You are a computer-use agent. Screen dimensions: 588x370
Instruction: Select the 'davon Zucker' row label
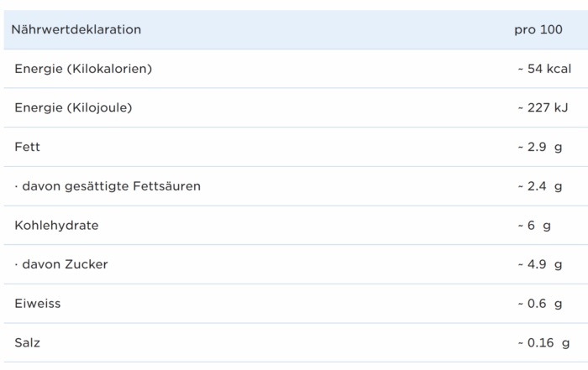click(x=66, y=264)
